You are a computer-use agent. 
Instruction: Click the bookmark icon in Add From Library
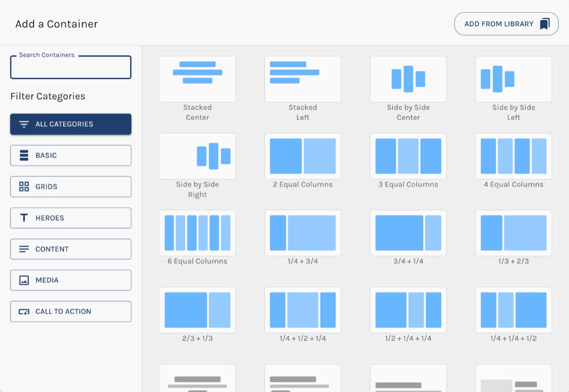545,24
